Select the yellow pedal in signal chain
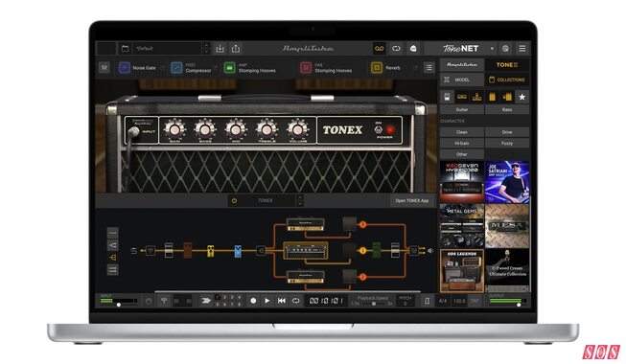 (210, 251)
